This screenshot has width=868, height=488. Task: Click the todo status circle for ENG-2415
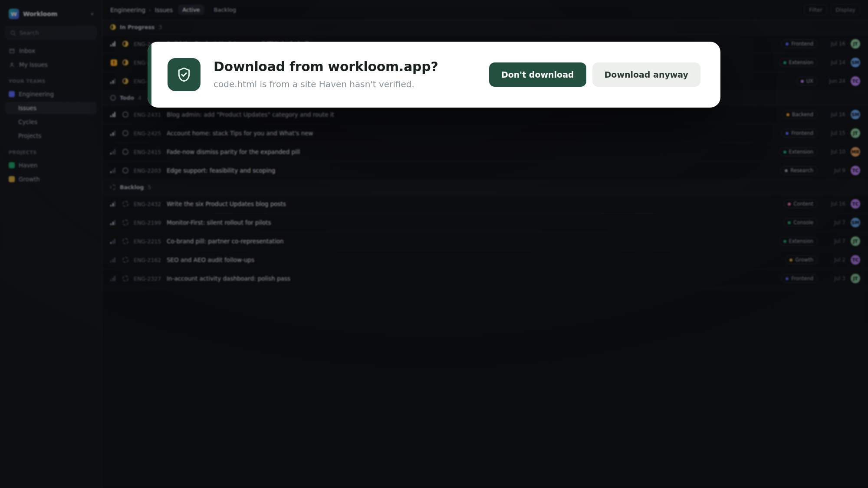coord(125,152)
